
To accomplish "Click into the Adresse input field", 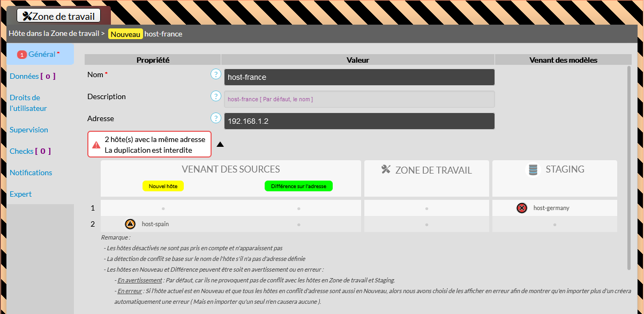I will (359, 121).
